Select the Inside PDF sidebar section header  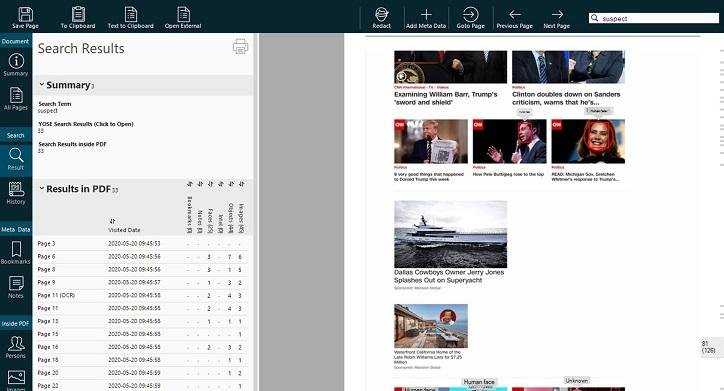15,324
